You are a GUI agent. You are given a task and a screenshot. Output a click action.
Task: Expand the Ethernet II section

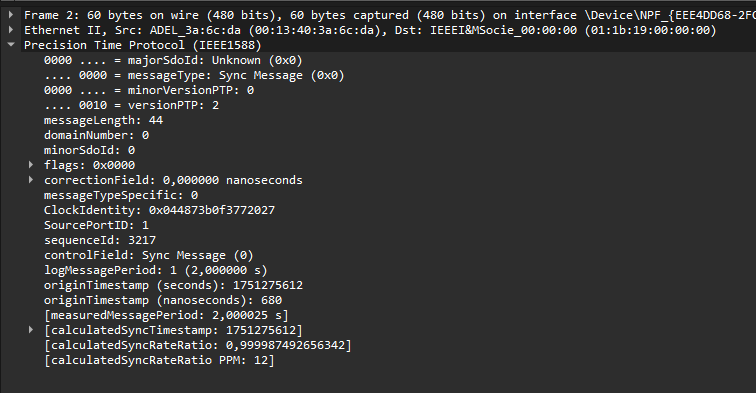[x=11, y=30]
